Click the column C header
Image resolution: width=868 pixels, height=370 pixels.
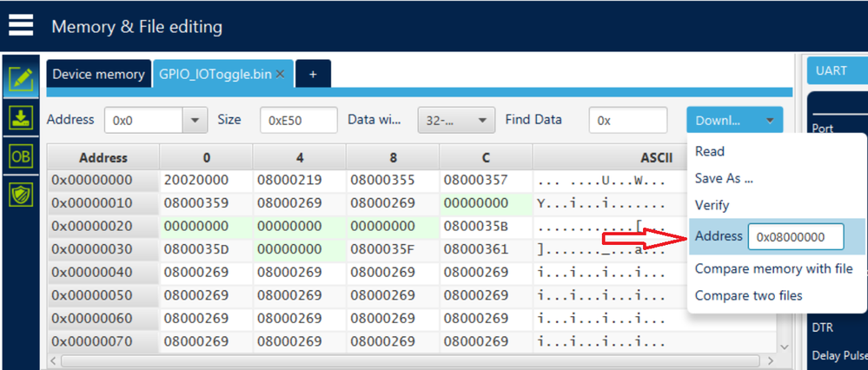click(486, 157)
